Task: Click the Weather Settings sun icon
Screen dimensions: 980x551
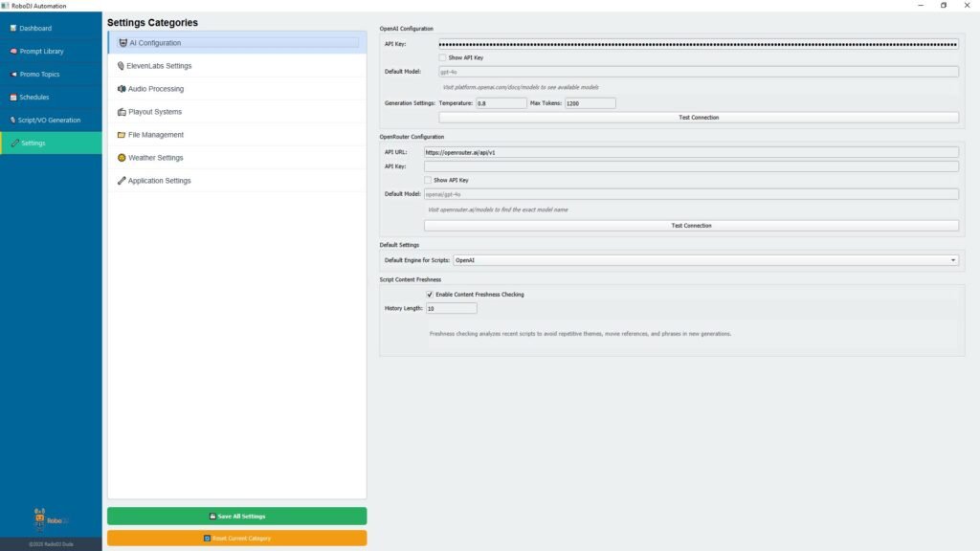Action: 121,158
